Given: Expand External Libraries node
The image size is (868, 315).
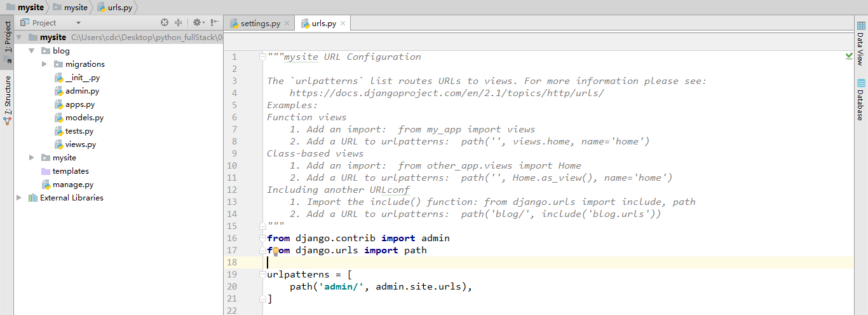Looking at the screenshot, I should pyautogui.click(x=19, y=198).
